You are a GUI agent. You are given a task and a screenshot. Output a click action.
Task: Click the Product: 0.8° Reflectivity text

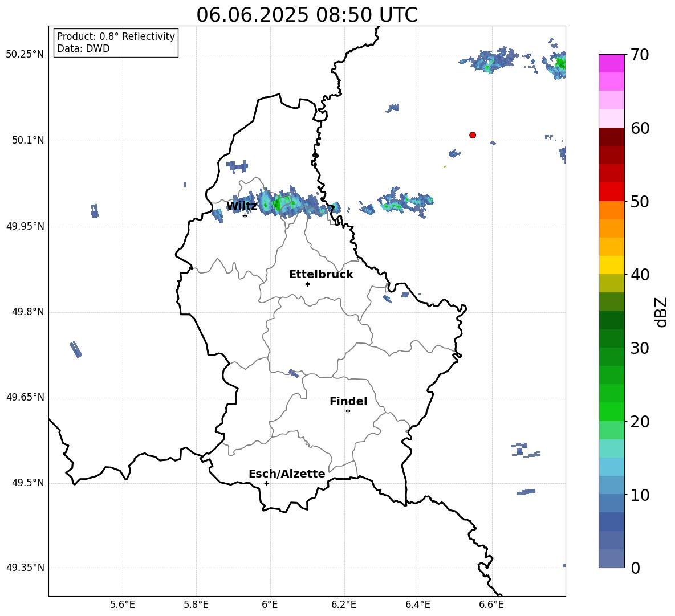coord(116,36)
